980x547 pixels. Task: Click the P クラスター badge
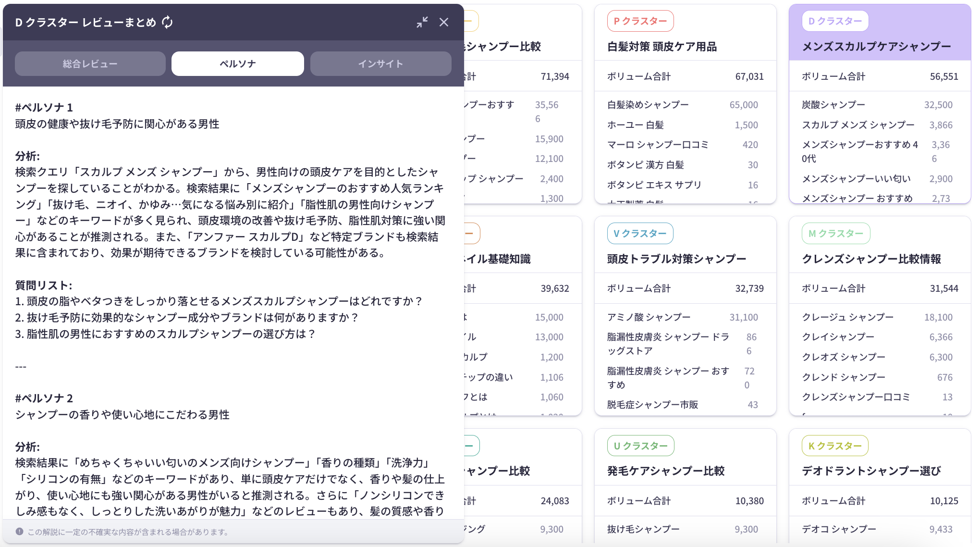640,21
